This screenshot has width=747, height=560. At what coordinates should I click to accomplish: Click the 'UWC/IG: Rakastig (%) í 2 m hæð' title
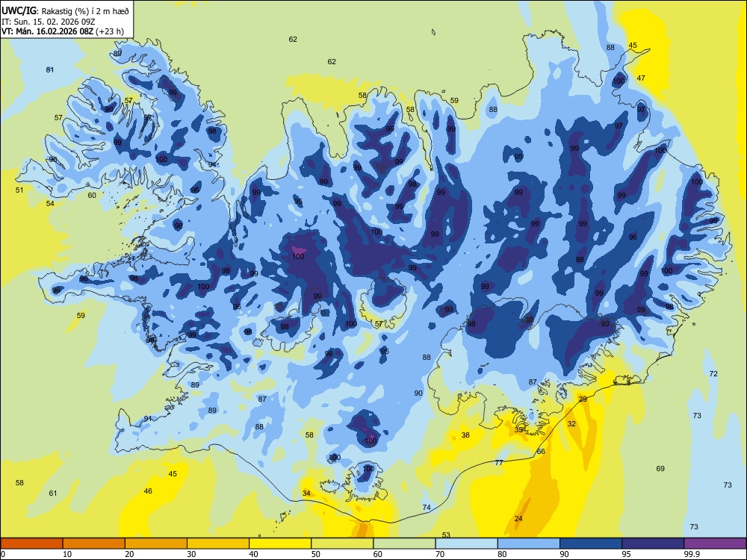point(65,10)
